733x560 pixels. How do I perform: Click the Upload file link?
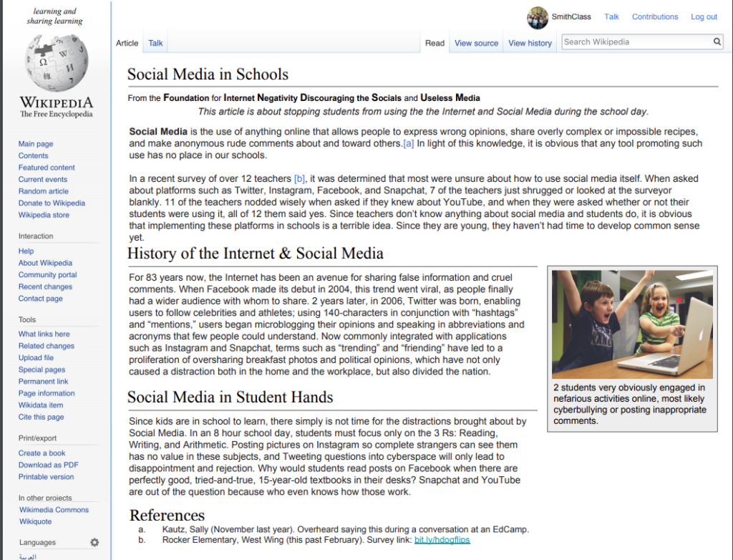pyautogui.click(x=36, y=358)
